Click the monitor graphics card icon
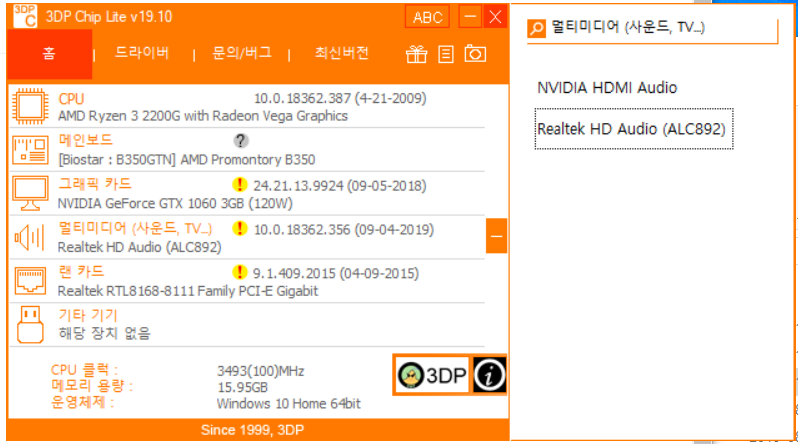798x444 pixels. pyautogui.click(x=31, y=193)
